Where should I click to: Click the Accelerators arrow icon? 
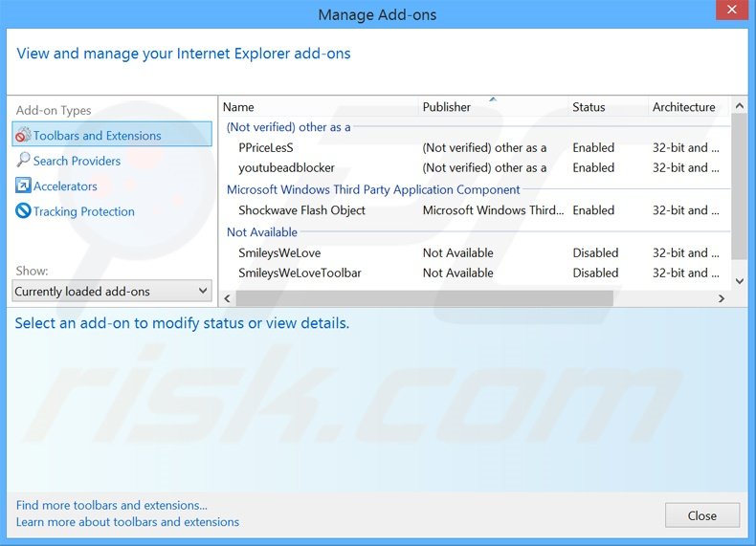pyautogui.click(x=23, y=186)
